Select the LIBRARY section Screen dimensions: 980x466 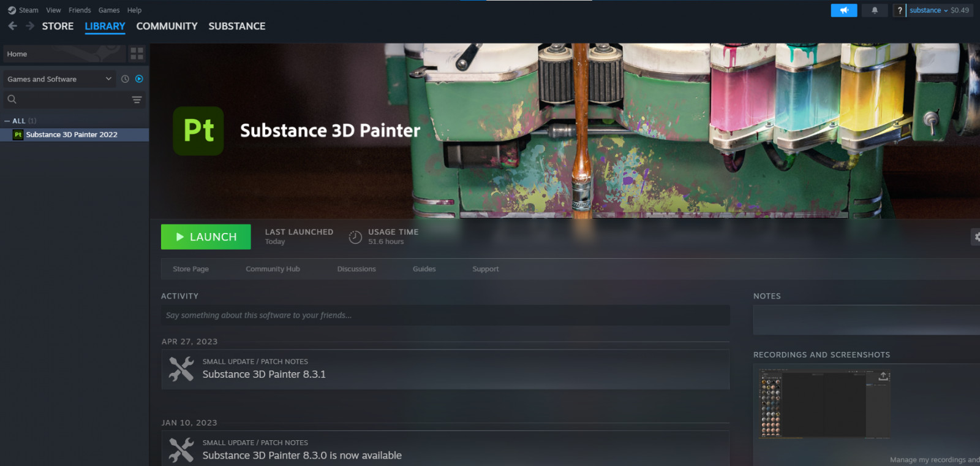[x=105, y=26]
